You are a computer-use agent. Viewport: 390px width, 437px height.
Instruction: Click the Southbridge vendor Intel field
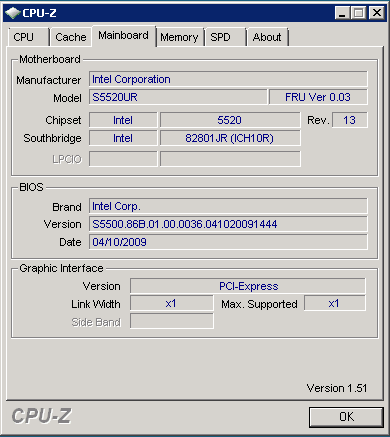click(x=123, y=138)
